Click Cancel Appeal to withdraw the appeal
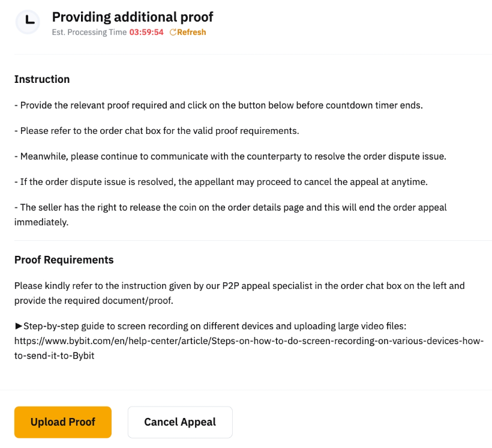The width and height of the screenshot is (492, 448). (179, 422)
